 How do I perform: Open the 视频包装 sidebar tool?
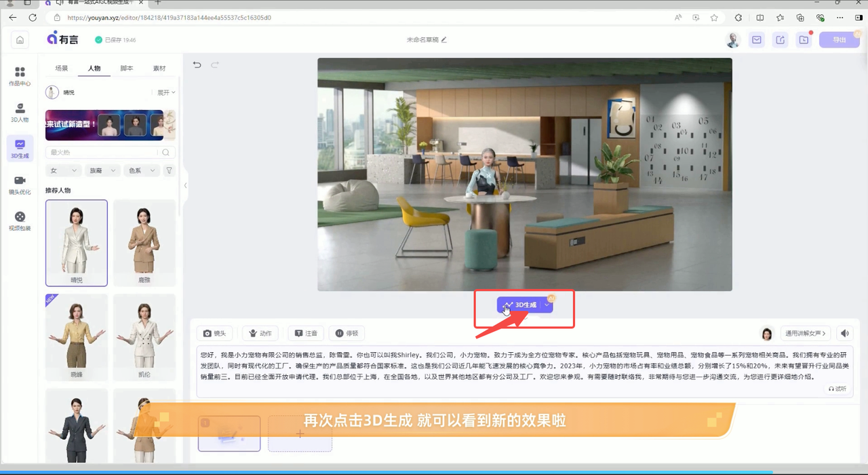(20, 221)
